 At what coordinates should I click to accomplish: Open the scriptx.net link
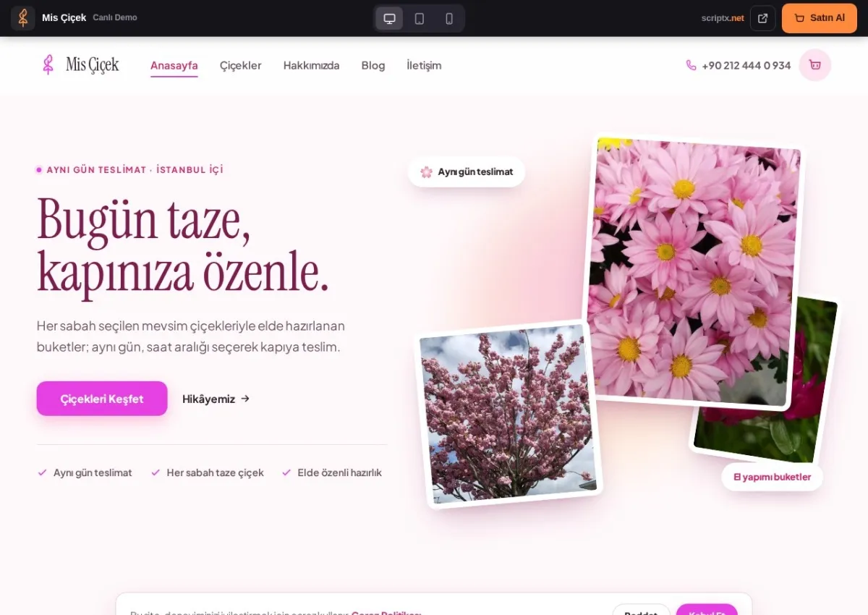(x=723, y=18)
